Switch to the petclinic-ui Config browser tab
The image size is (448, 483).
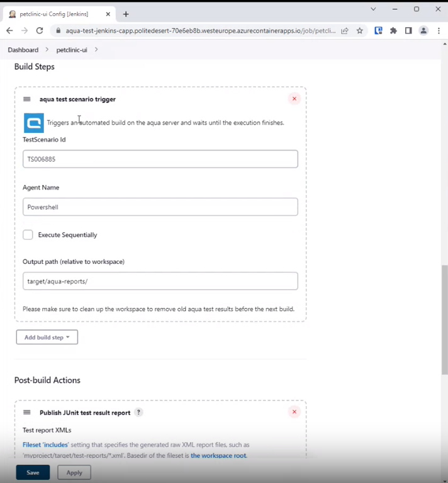(x=57, y=14)
